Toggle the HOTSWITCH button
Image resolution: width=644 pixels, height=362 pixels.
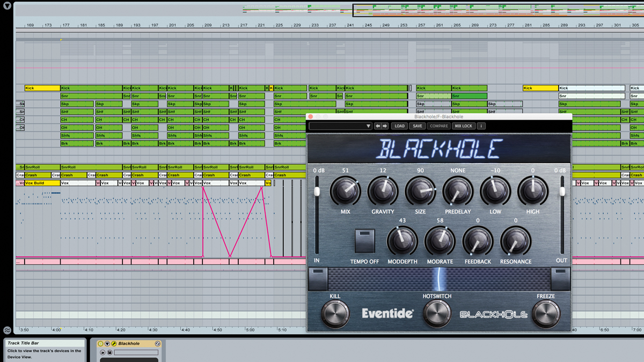tap(437, 313)
